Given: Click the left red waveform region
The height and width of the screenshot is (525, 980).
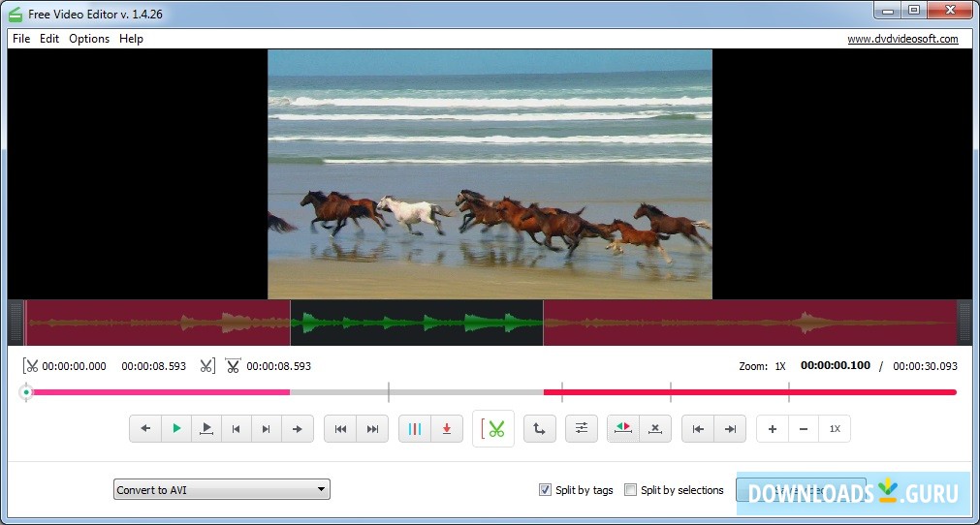Looking at the screenshot, I should 157,323.
